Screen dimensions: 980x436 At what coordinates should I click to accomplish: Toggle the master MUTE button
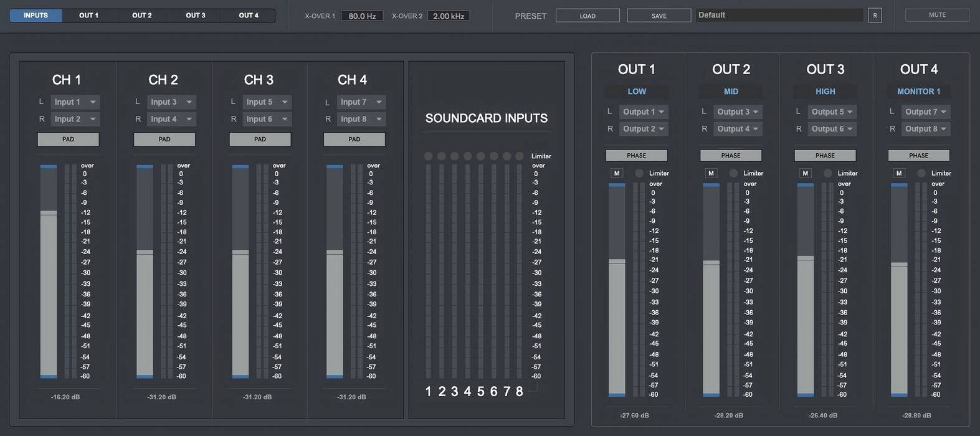937,15
